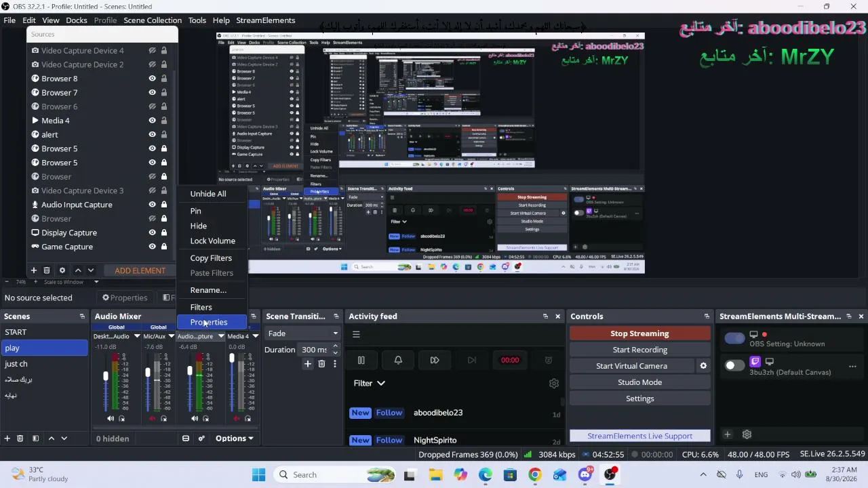Open Activity feed settings gear
Image resolution: width=868 pixels, height=488 pixels.
coord(554,384)
